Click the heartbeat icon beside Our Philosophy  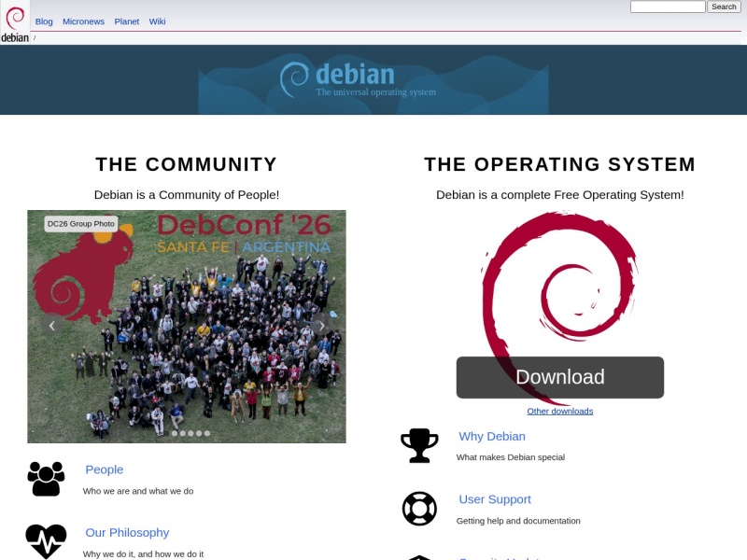point(46,541)
